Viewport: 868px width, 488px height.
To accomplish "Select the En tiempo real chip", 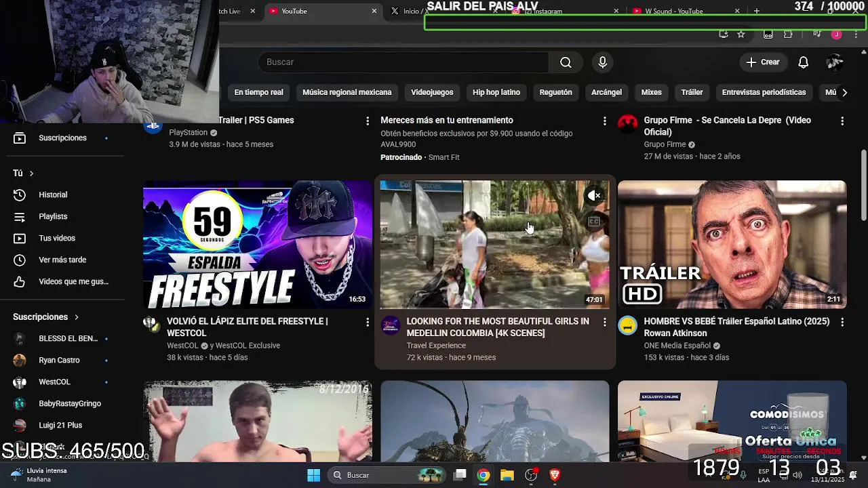I will (258, 92).
